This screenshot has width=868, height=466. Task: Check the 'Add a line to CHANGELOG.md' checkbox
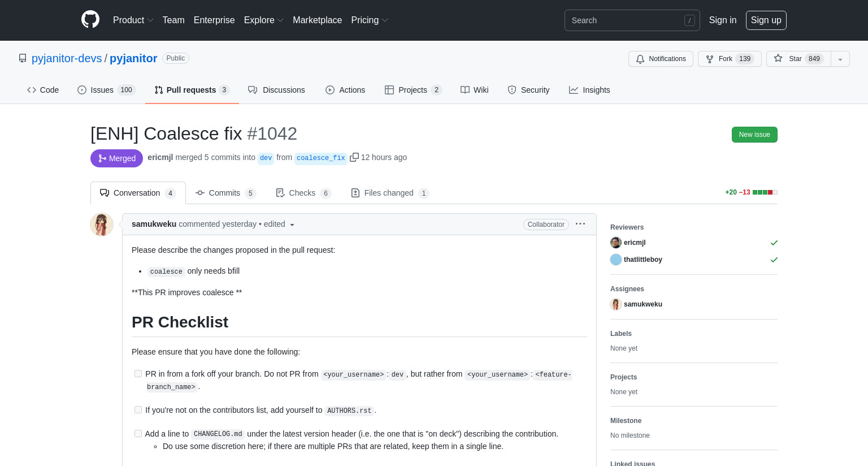138,433
